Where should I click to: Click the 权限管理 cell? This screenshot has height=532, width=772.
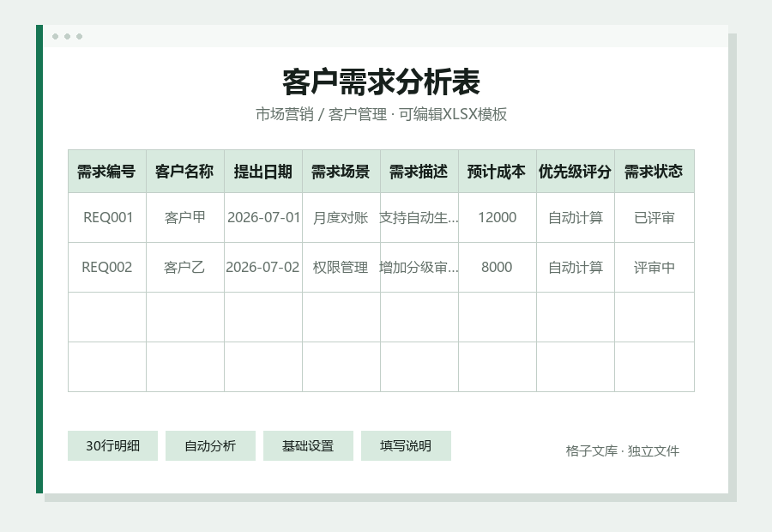point(341,268)
